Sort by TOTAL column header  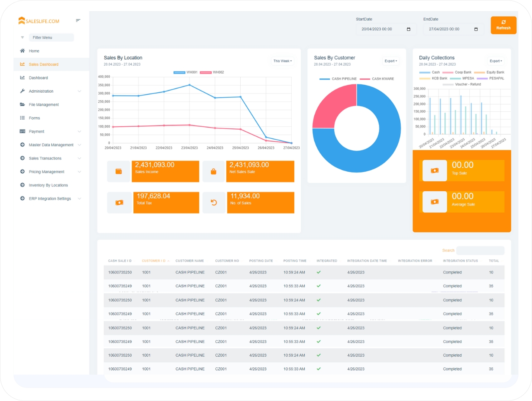point(494,261)
